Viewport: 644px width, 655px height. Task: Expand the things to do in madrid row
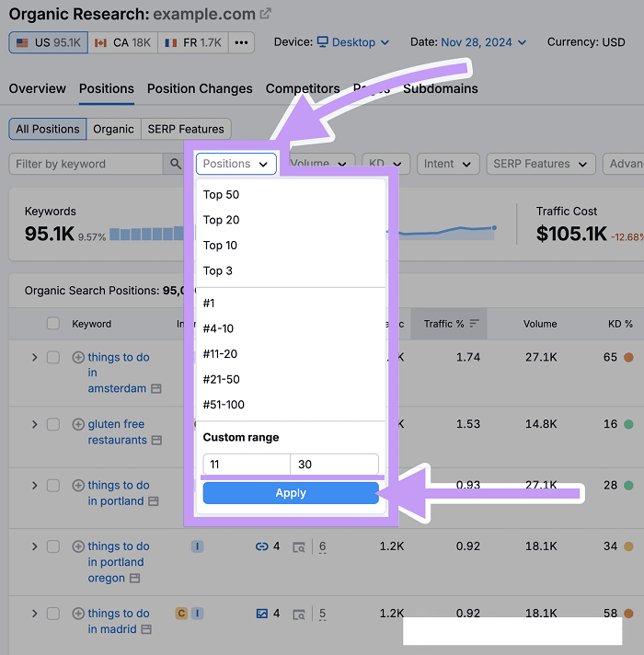click(35, 614)
